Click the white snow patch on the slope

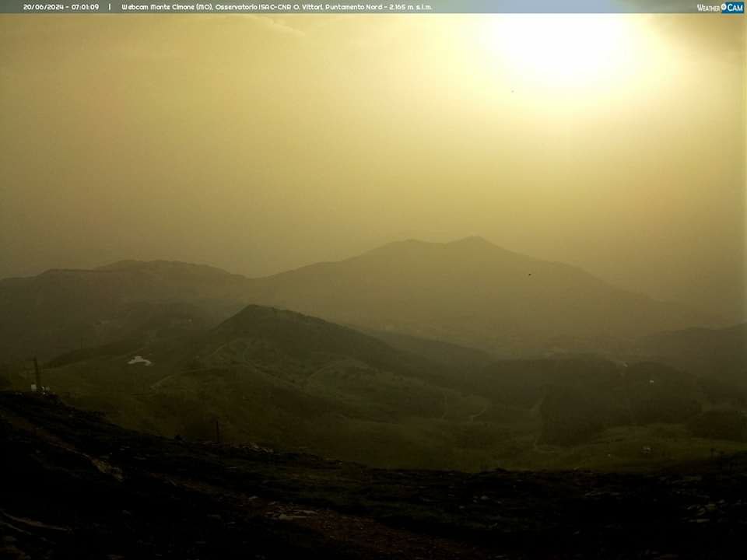tap(139, 361)
